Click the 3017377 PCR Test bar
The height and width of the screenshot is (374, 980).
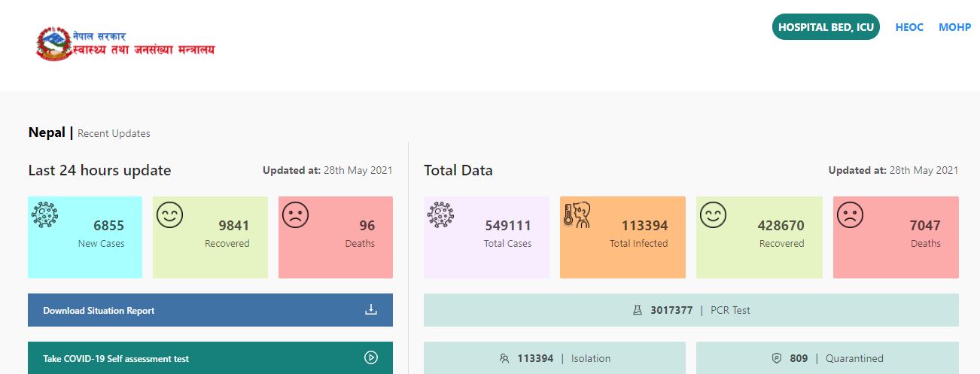pos(691,310)
